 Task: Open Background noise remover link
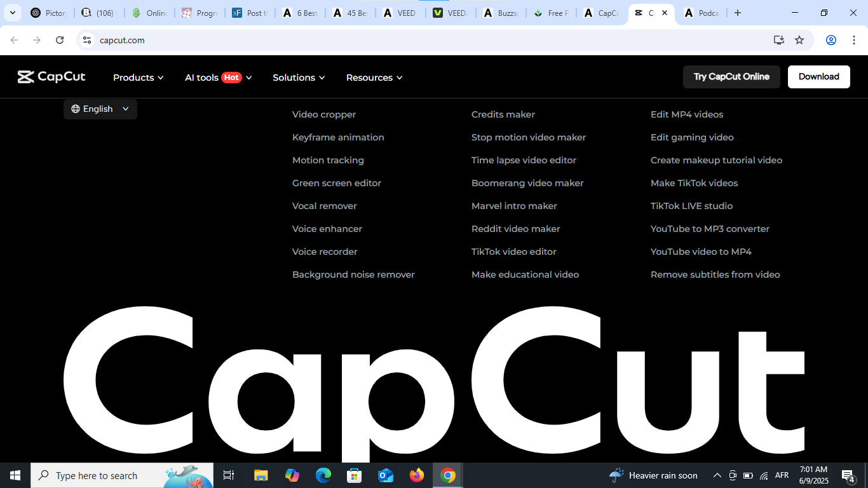pyautogui.click(x=353, y=274)
